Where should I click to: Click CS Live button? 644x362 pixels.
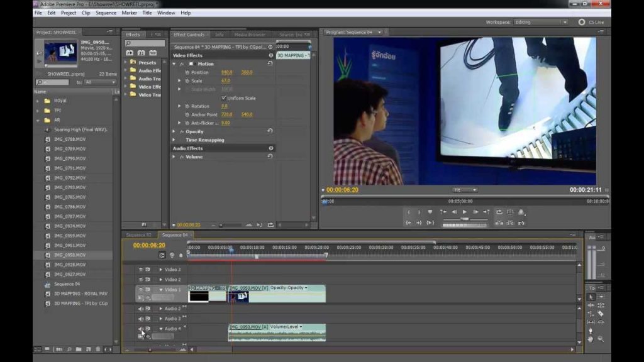click(591, 22)
